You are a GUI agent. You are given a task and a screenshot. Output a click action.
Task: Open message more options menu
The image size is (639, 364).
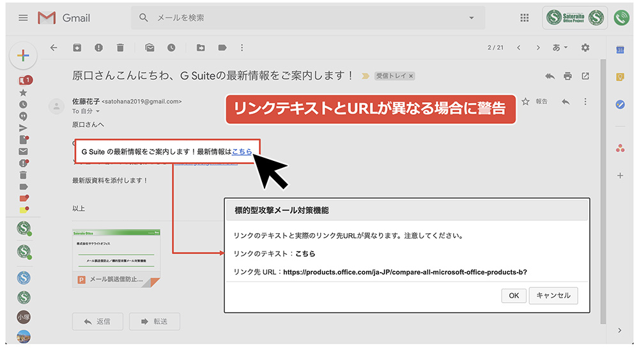coord(585,102)
